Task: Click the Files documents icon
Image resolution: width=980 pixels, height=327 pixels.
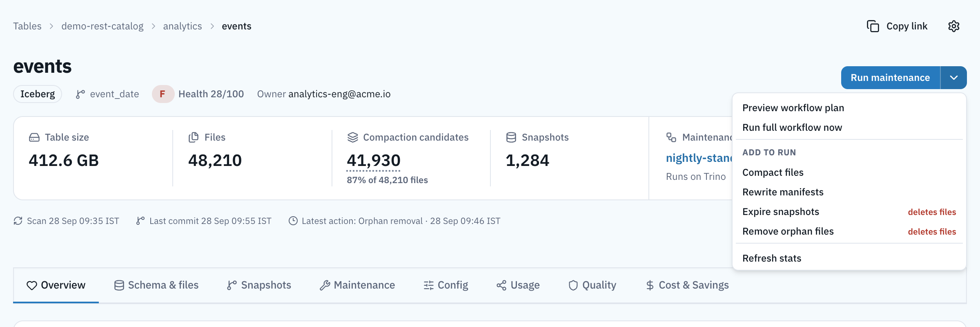Action: point(194,137)
